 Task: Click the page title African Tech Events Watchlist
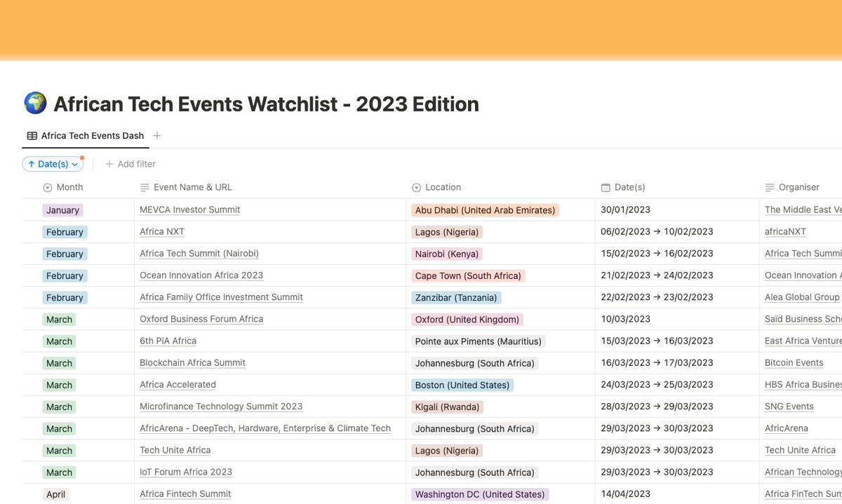click(x=266, y=104)
